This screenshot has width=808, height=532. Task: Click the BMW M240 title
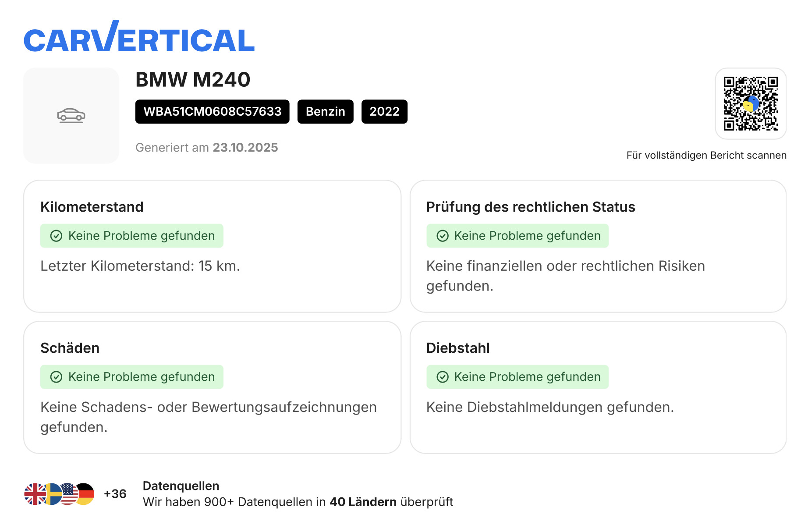tap(193, 80)
